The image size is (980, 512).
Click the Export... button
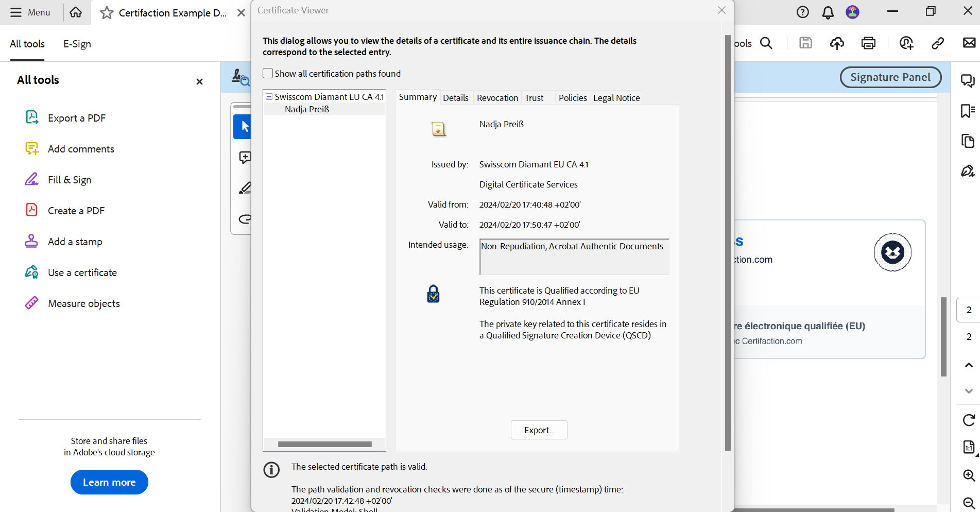(539, 430)
